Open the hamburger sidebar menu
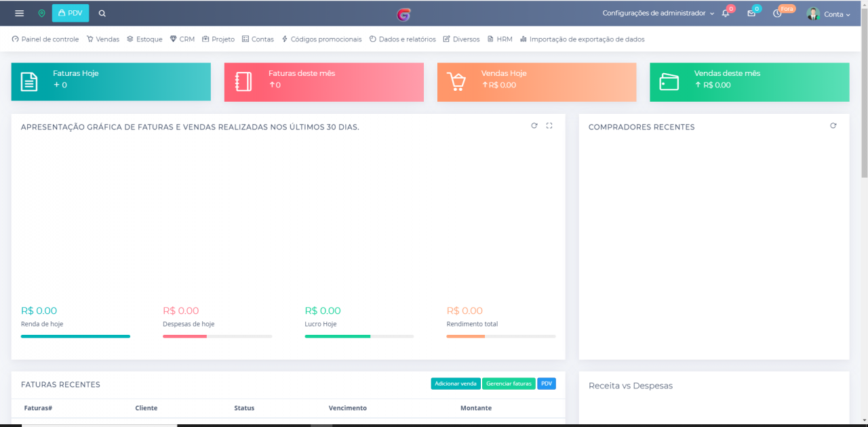868x427 pixels. click(19, 14)
